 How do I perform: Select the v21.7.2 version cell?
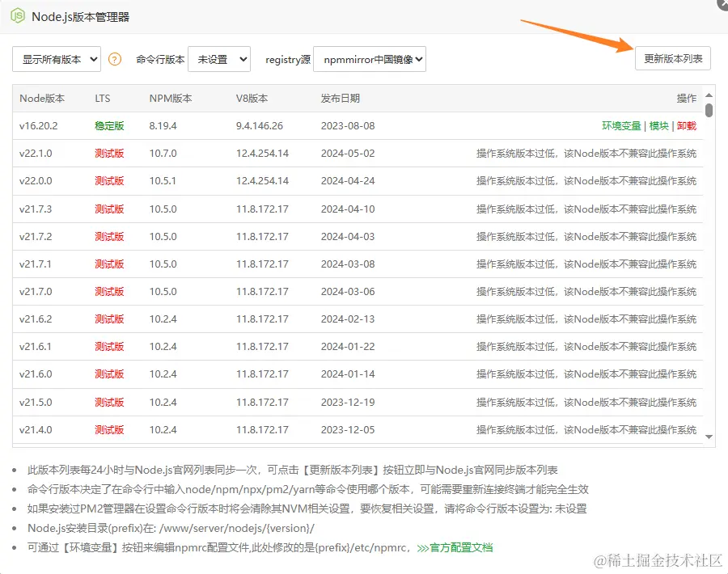tap(36, 236)
